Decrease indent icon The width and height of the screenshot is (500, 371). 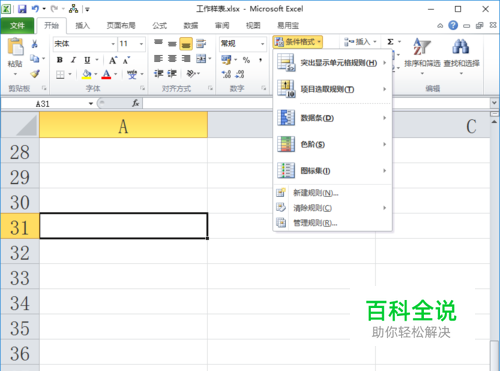click(x=158, y=74)
